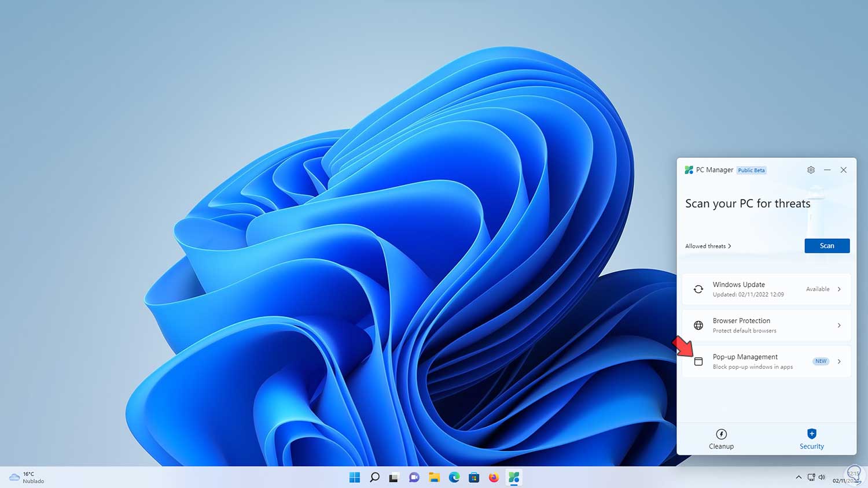Image resolution: width=868 pixels, height=488 pixels.
Task: Open File Explorer from the taskbar
Action: [434, 477]
